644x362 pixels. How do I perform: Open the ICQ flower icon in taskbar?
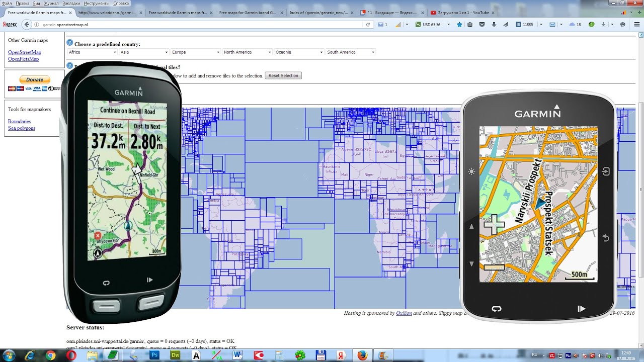(x=300, y=355)
